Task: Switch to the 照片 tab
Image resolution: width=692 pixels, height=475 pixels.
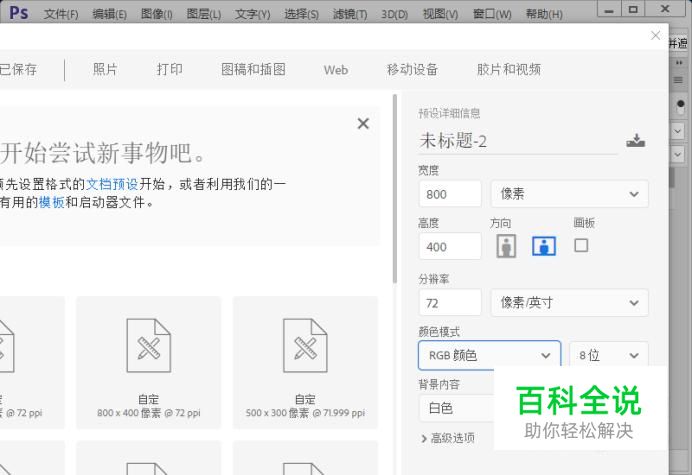Action: [x=105, y=69]
